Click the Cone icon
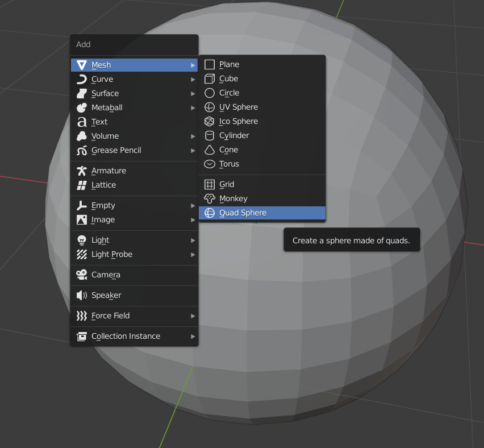Image resolution: width=484 pixels, height=448 pixels. tap(209, 150)
